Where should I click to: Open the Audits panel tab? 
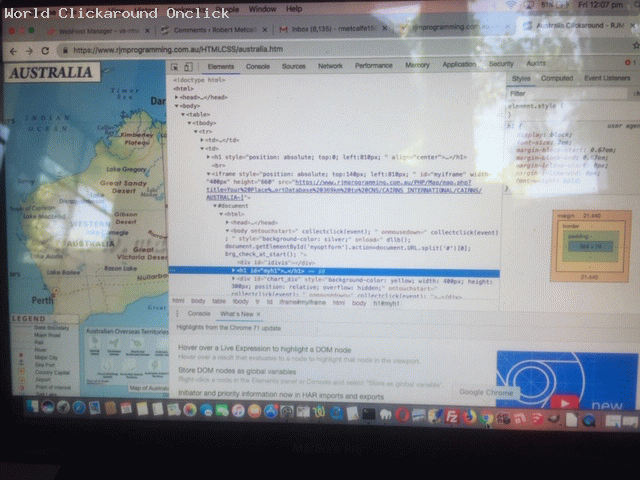click(x=536, y=63)
